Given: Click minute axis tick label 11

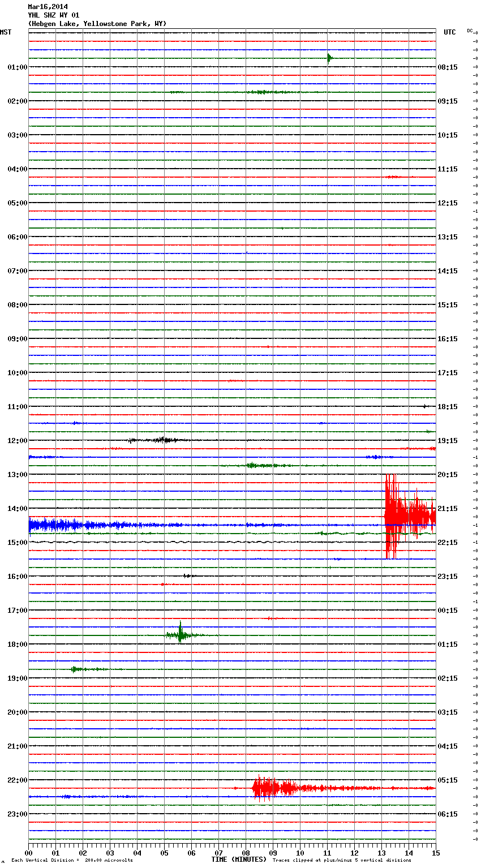Looking at the screenshot, I should coord(327,853).
